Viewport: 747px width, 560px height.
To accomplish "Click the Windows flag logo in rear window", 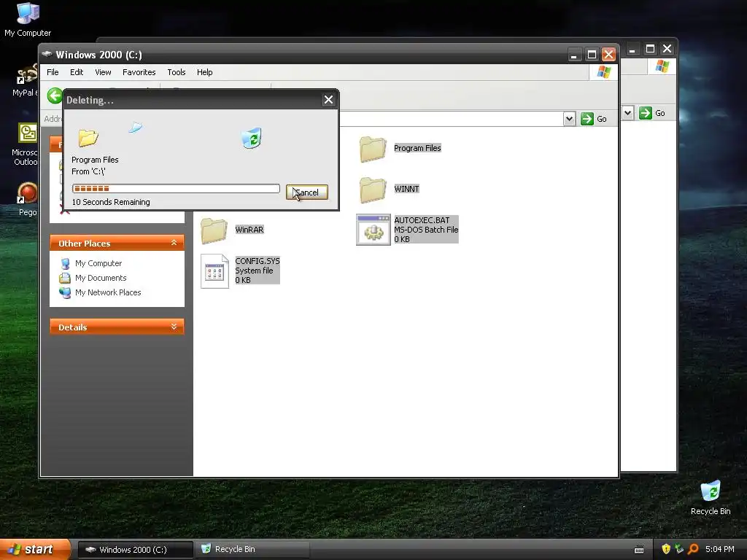I will [662, 66].
